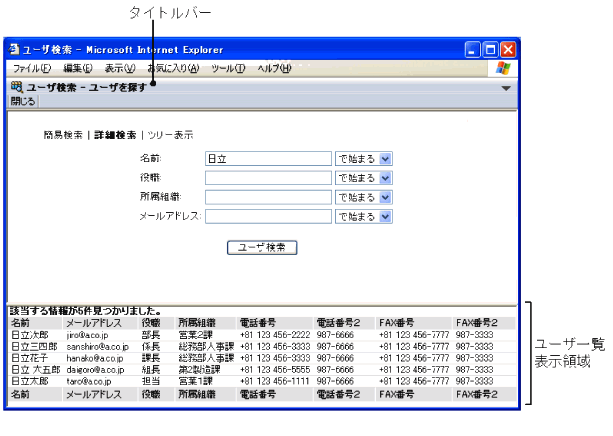Click email daigoro@a.co.jp
This screenshot has height=436, width=613.
tap(95, 370)
